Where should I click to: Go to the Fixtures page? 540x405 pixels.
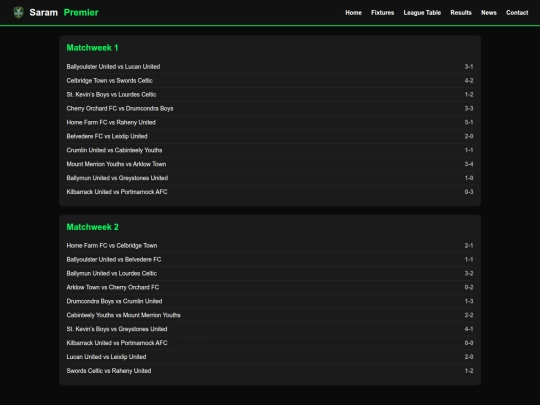[382, 13]
